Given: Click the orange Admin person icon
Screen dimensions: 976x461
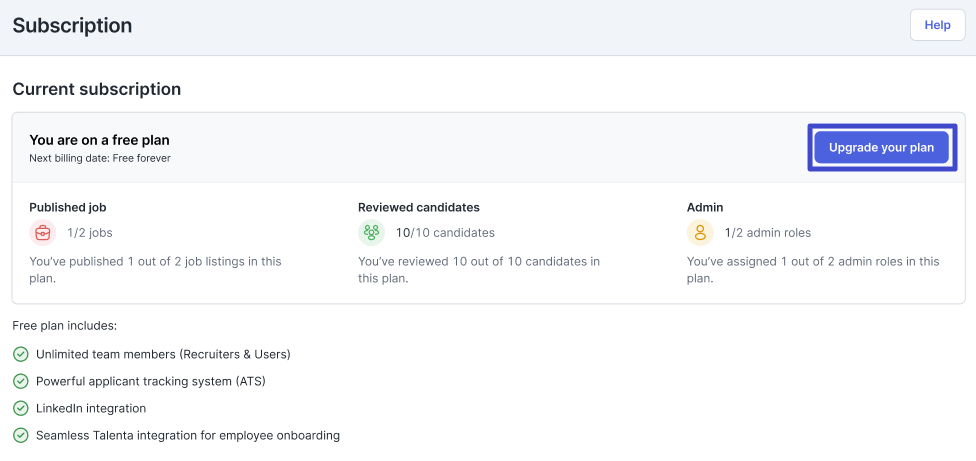Looking at the screenshot, I should [x=700, y=233].
